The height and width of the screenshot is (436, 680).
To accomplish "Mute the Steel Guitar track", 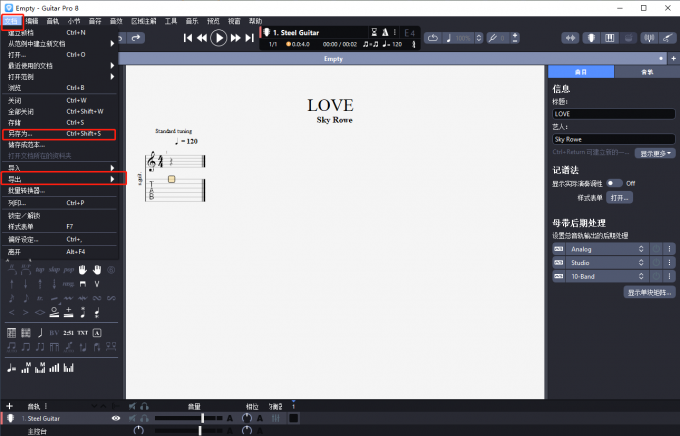I will point(132,418).
